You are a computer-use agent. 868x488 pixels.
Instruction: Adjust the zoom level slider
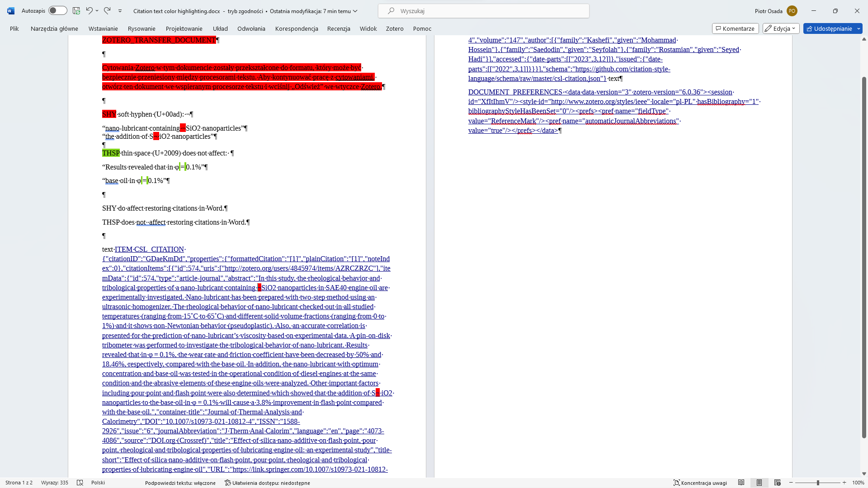tap(817, 483)
